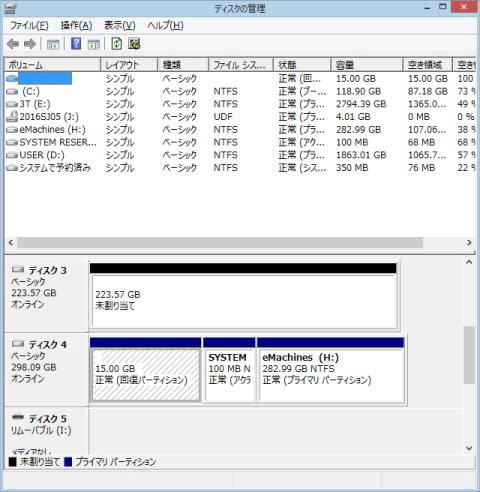Click the 68 MB free space cell

pyautogui.click(x=421, y=142)
